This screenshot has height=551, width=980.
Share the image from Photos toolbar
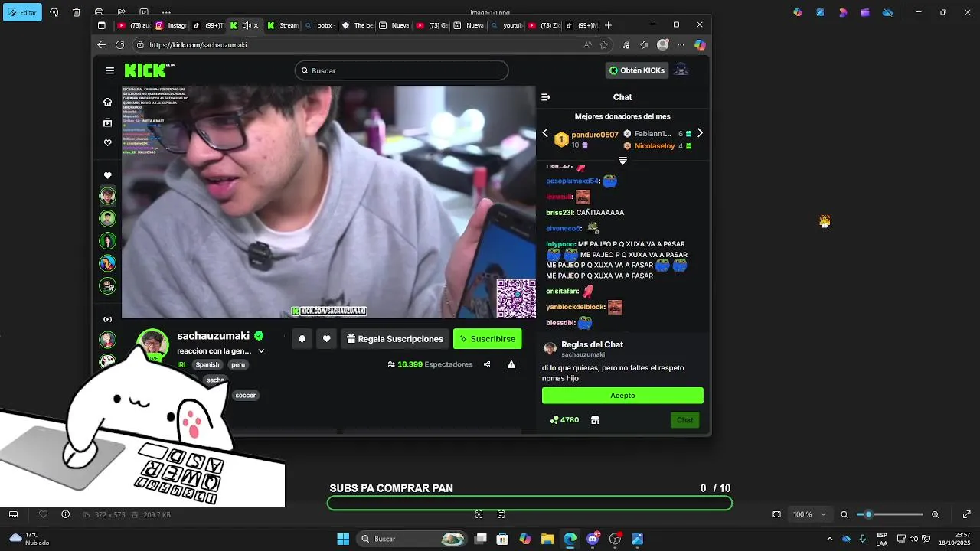pyautogui.click(x=122, y=12)
